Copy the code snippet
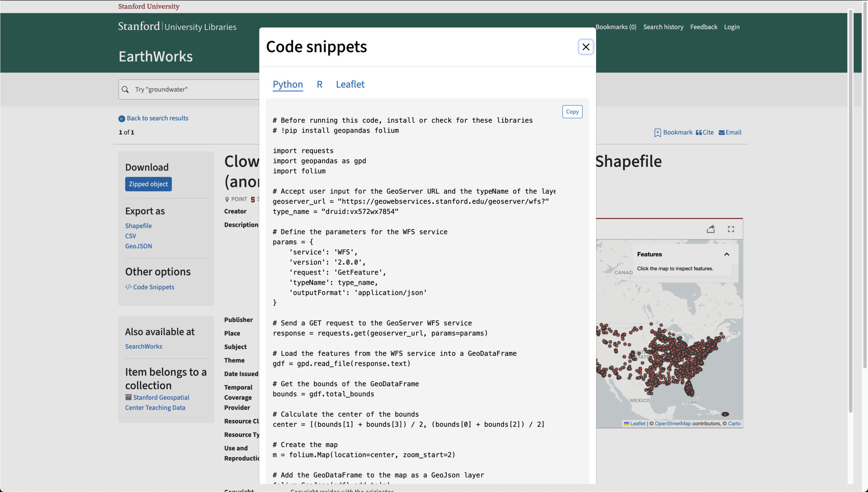Viewport: 868px width, 492px height. coord(572,112)
